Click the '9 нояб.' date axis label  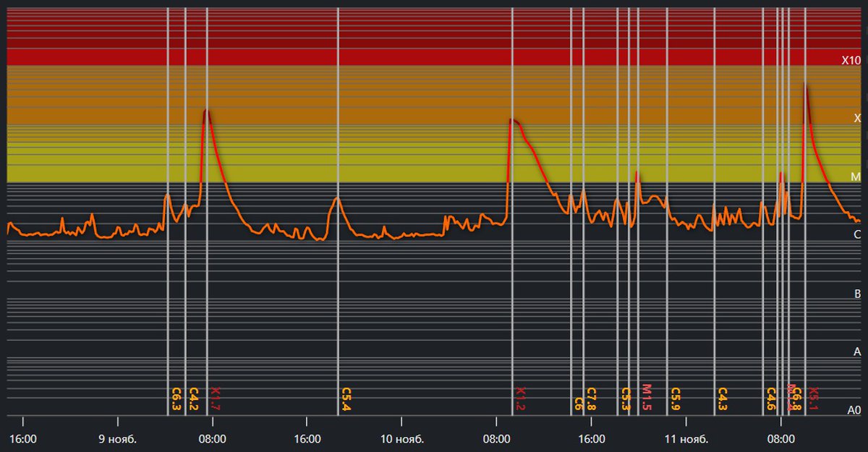[118, 439]
